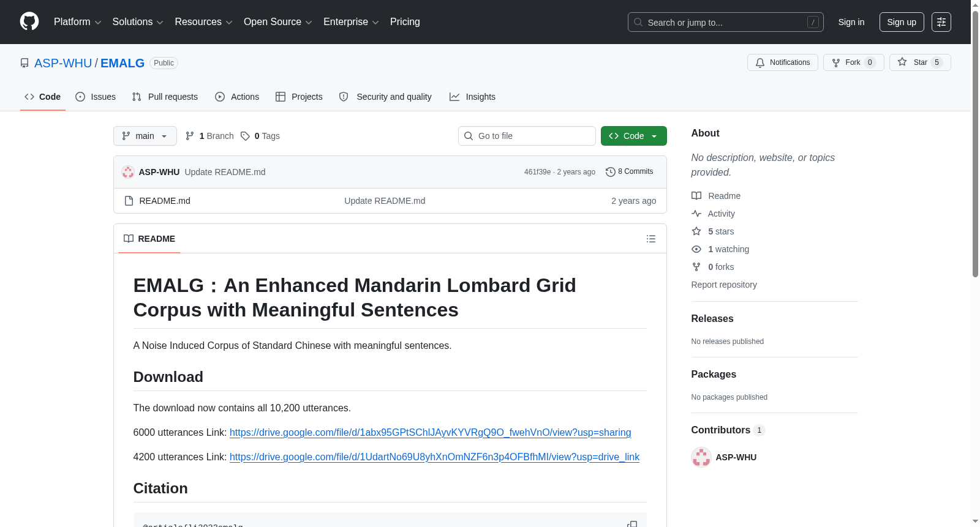This screenshot has height=527, width=980.
Task: View the 1 Branch list
Action: (x=209, y=136)
